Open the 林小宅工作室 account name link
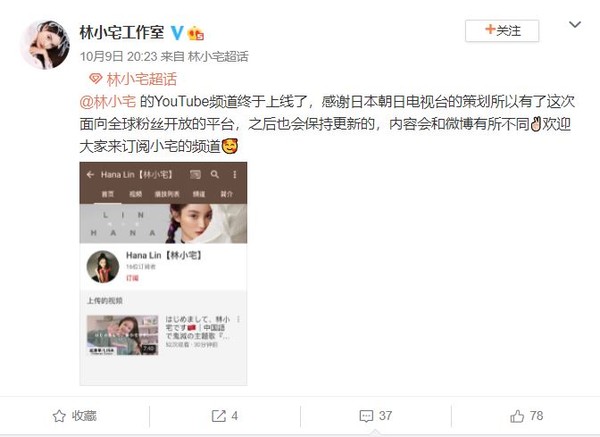The width and height of the screenshot is (600, 437). 122,32
